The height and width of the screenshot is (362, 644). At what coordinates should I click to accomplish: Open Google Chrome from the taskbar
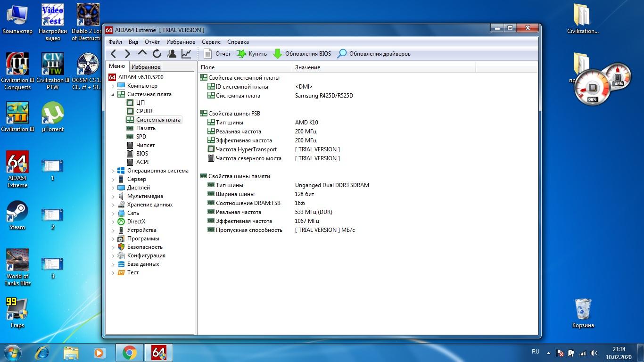click(130, 352)
